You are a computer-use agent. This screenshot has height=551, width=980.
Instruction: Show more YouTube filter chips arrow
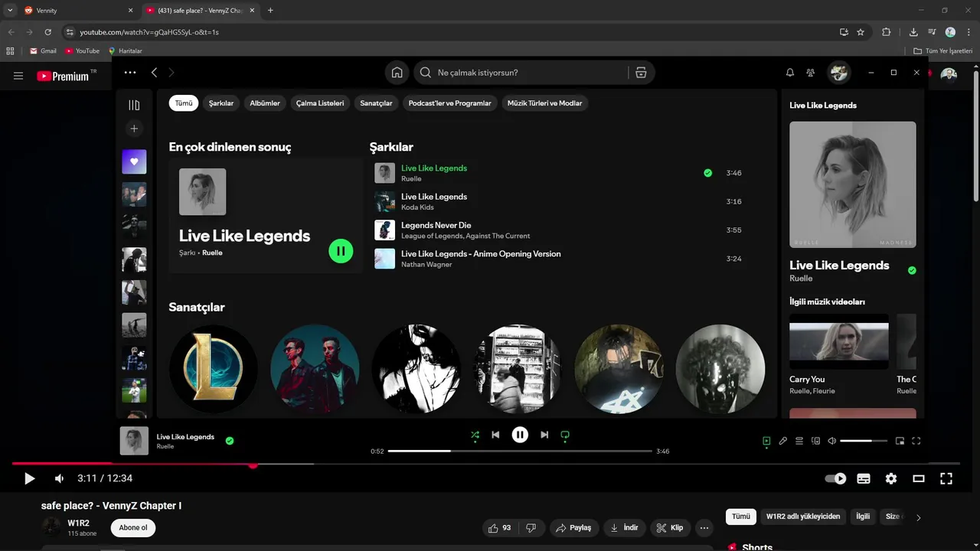tap(919, 517)
